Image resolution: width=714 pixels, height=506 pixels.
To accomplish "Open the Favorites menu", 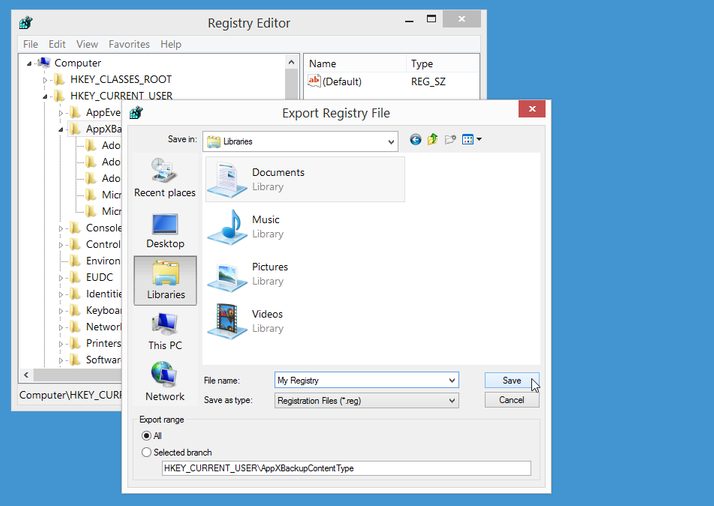I will coord(129,44).
